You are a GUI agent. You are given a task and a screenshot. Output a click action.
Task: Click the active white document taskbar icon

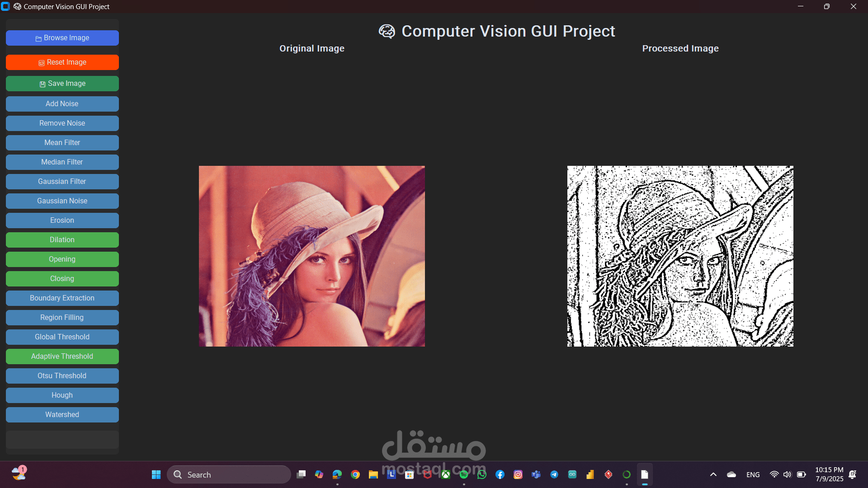pos(645,474)
